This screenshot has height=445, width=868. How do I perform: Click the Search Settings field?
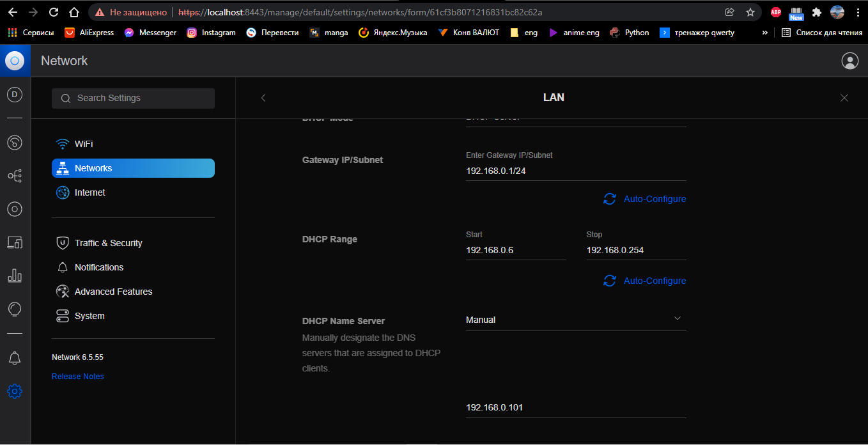(133, 98)
